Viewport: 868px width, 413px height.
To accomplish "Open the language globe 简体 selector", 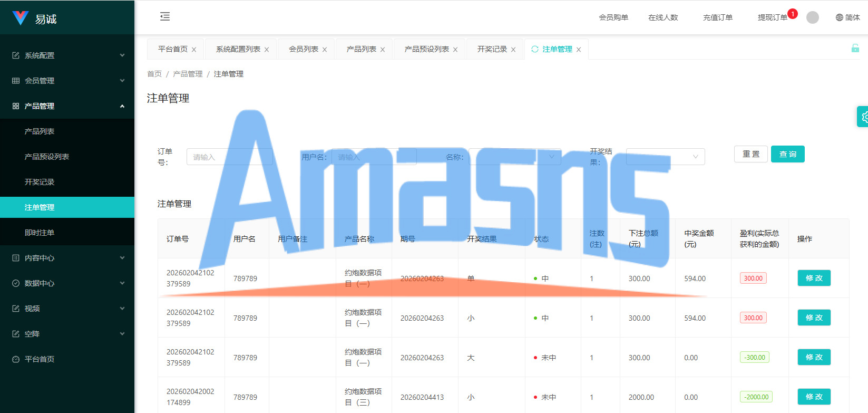I will (847, 17).
